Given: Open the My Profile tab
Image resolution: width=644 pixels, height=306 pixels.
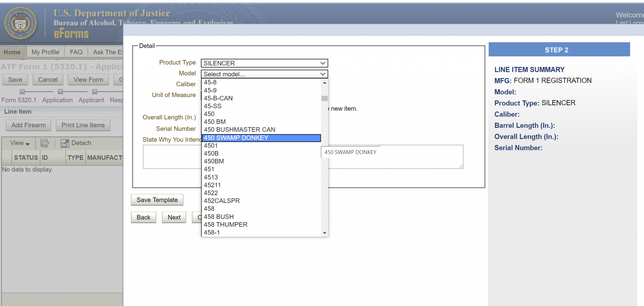Looking at the screenshot, I should [x=45, y=52].
